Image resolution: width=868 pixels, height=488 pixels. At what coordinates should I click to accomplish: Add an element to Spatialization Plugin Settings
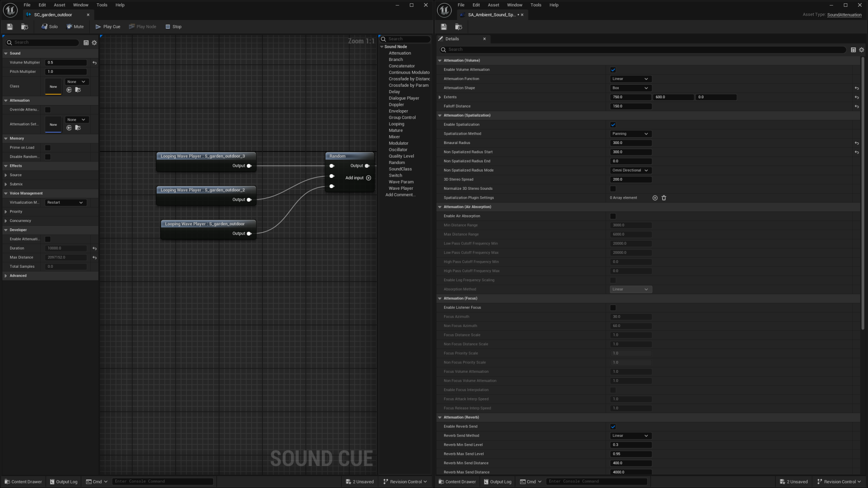[655, 198]
